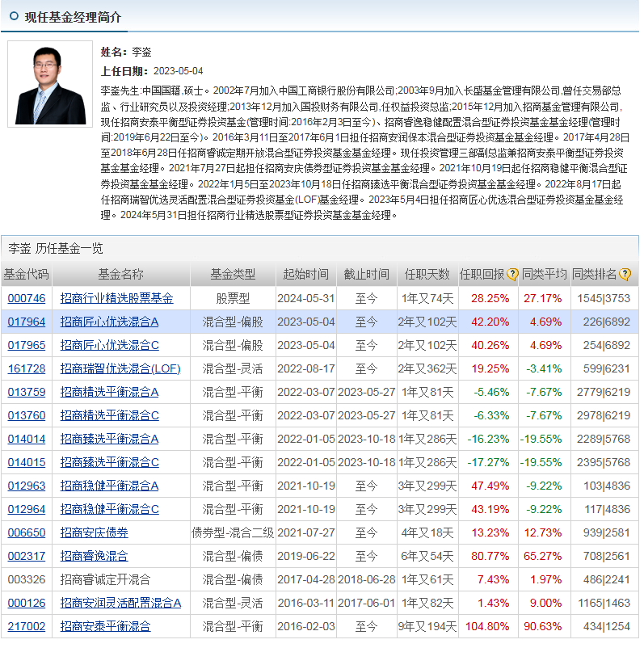Open fund code link 014014
The image size is (644, 648).
[27, 440]
